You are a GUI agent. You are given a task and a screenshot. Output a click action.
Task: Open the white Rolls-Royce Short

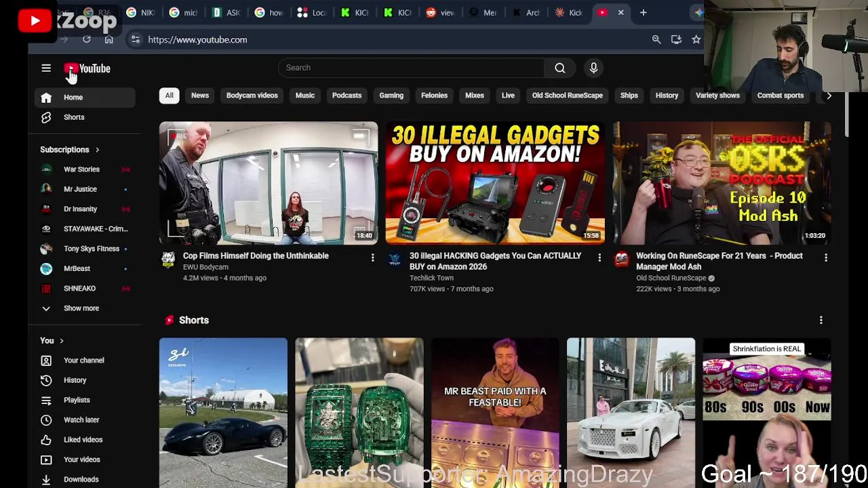pyautogui.click(x=631, y=413)
